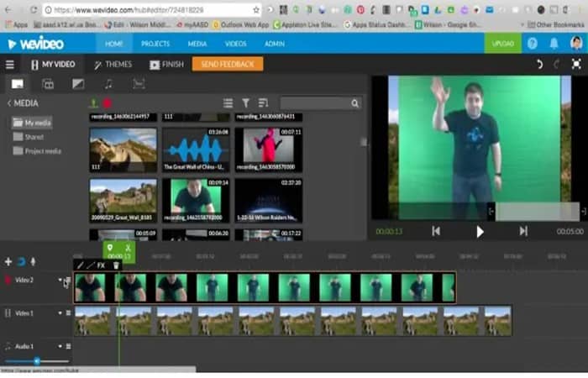This screenshot has width=588, height=378.
Task: Click the media library scrollbar handle
Action: [364, 142]
